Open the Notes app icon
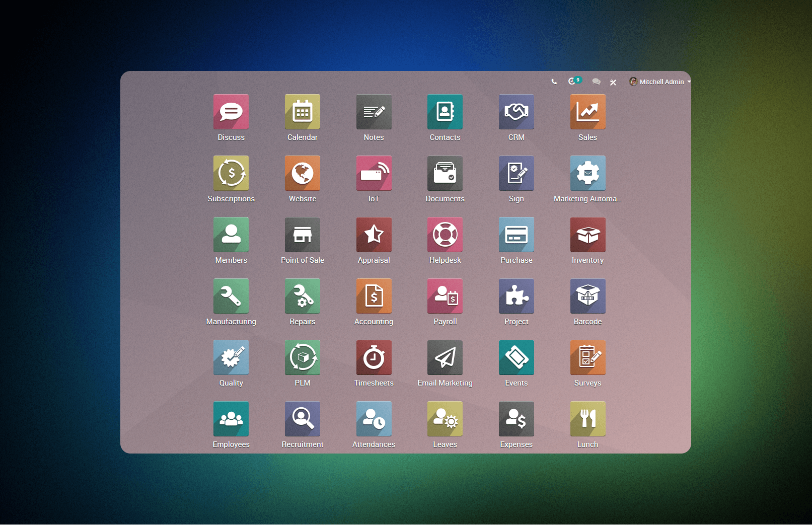 click(x=374, y=112)
